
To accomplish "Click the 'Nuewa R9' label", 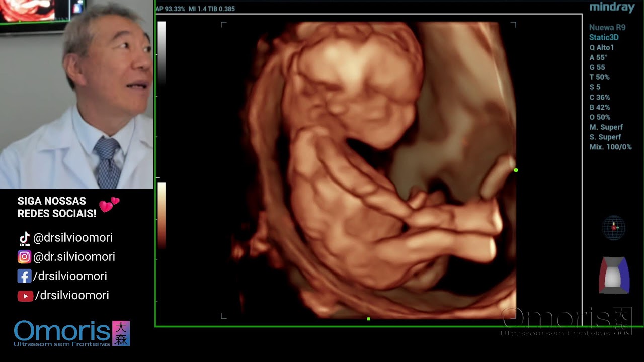I will coord(607,28).
